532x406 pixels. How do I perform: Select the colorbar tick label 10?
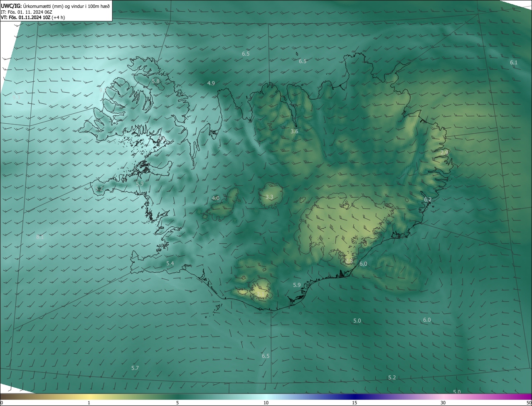(x=266, y=403)
